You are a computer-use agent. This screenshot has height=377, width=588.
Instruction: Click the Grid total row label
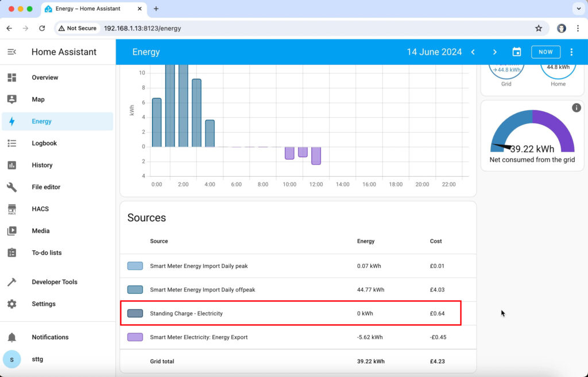(x=162, y=362)
